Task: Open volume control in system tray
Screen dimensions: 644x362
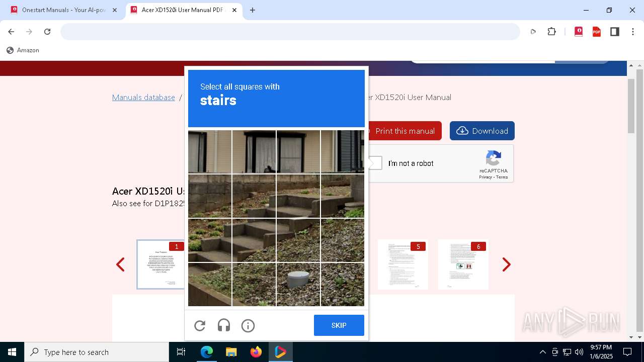Action: tap(579, 352)
